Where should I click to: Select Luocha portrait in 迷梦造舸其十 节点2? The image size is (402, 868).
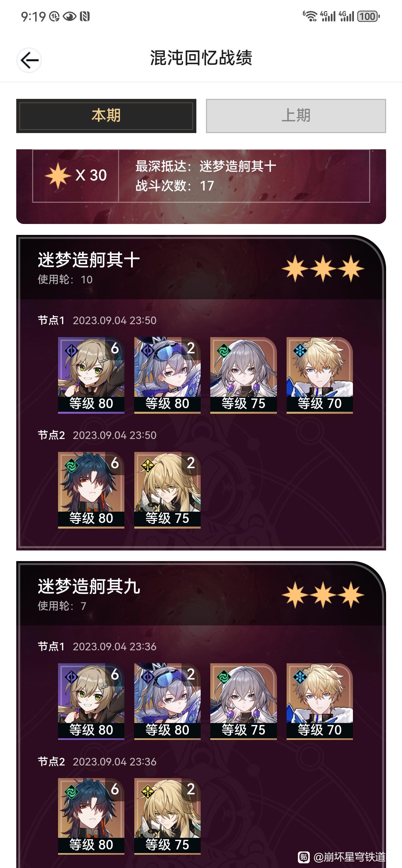167,490
